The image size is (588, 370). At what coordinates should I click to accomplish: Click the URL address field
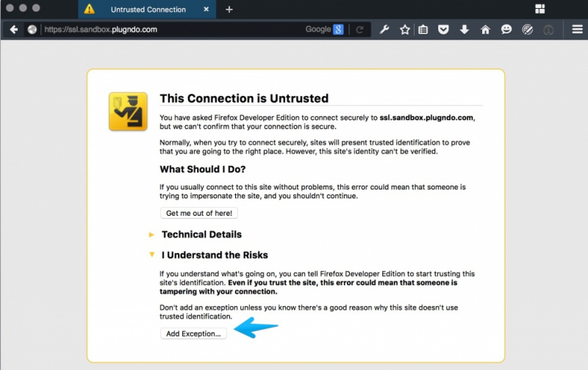point(169,30)
